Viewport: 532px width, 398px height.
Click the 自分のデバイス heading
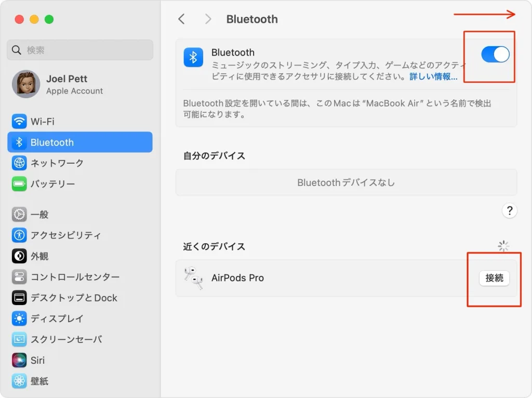pyautogui.click(x=214, y=156)
